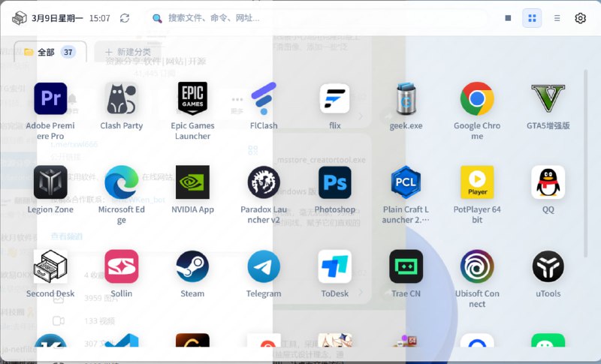Launch uTools icon
The height and width of the screenshot is (364, 601).
tap(548, 266)
